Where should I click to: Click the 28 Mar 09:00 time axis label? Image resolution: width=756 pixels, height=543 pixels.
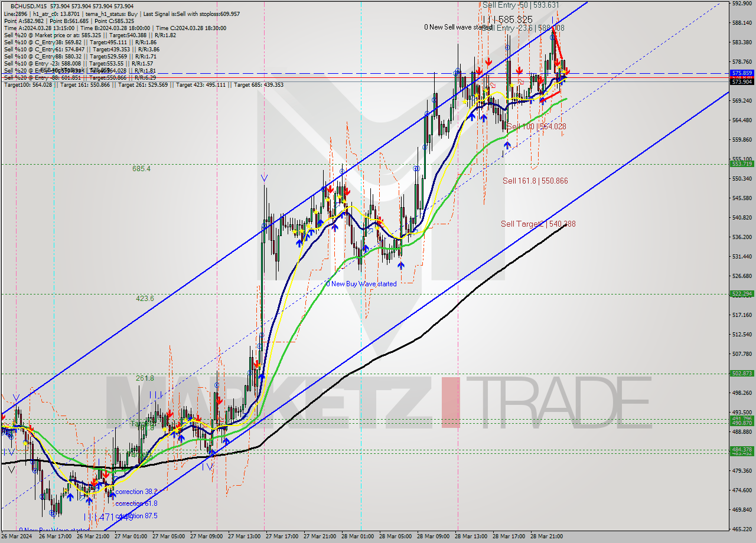tap(433, 537)
